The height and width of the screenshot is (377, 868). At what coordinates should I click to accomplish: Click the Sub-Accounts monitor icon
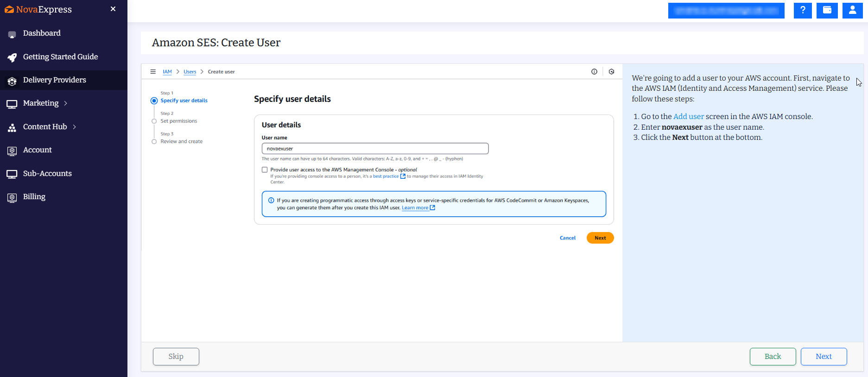coord(12,174)
